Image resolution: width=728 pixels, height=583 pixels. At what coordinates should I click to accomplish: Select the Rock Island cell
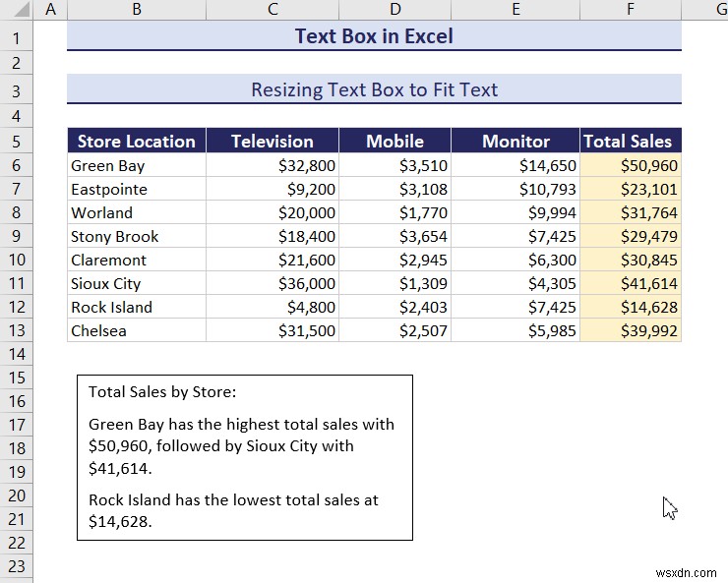tap(137, 307)
